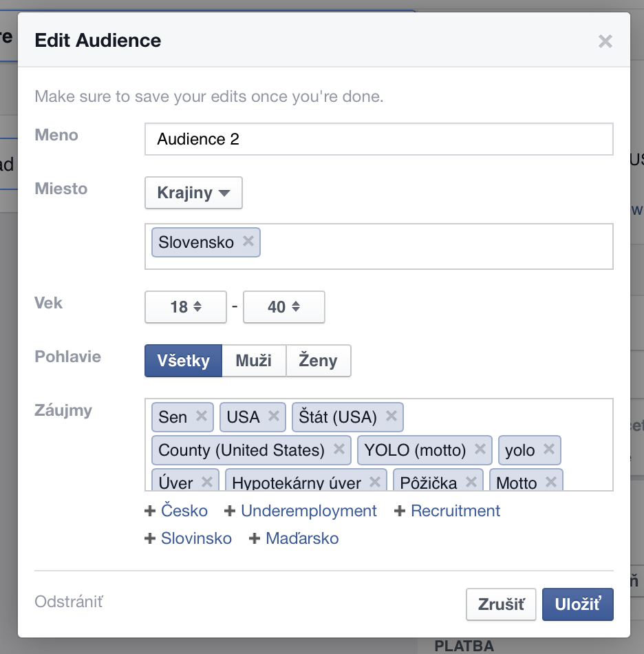
Task: Close the Edit Audience dialog
Action: click(x=605, y=41)
